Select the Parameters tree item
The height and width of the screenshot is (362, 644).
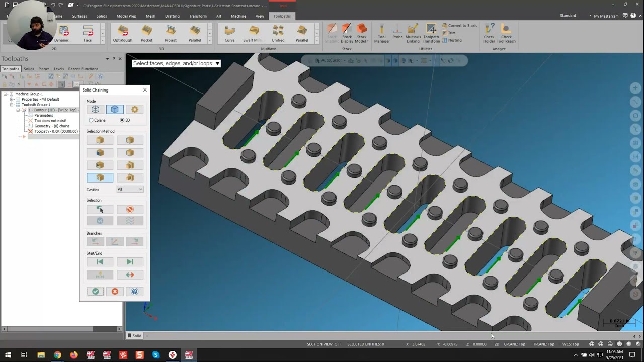43,115
